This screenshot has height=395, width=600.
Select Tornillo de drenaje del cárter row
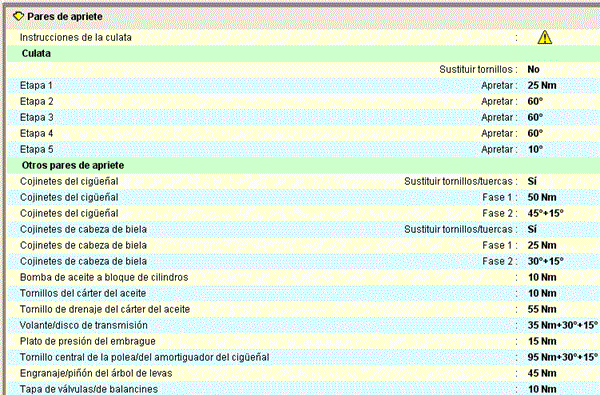pos(303,309)
